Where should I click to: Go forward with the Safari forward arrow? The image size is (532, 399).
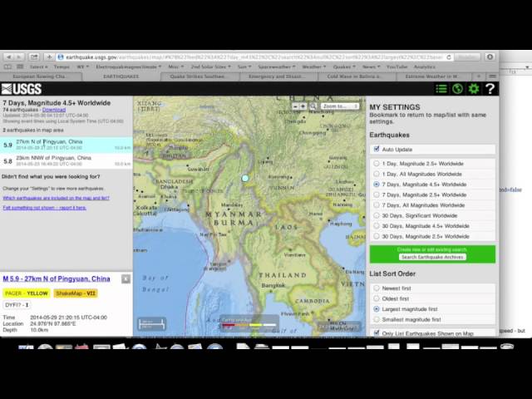19,57
